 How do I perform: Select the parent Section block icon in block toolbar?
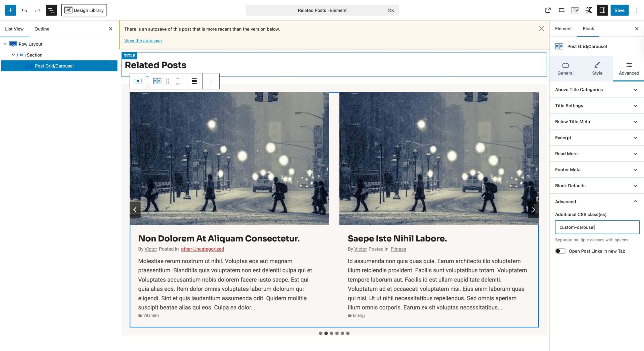pos(138,81)
